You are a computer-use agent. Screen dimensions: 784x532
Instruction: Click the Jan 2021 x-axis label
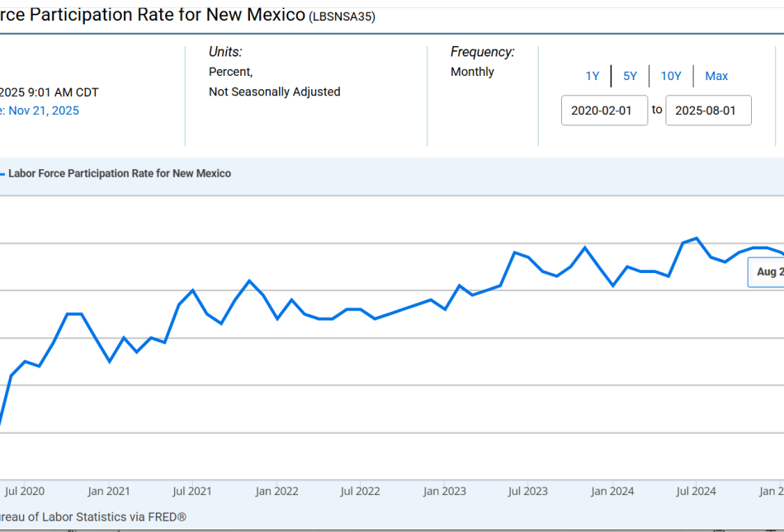coord(108,492)
